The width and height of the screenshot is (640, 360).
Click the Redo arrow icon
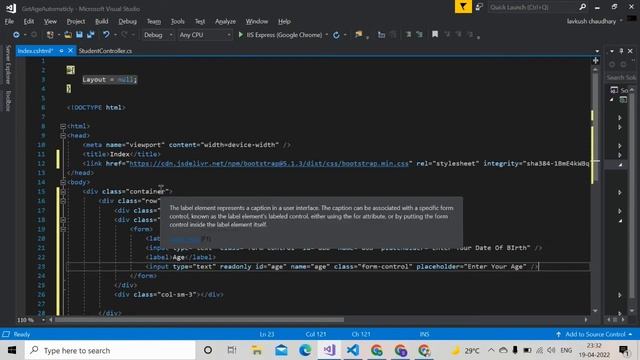[124, 35]
